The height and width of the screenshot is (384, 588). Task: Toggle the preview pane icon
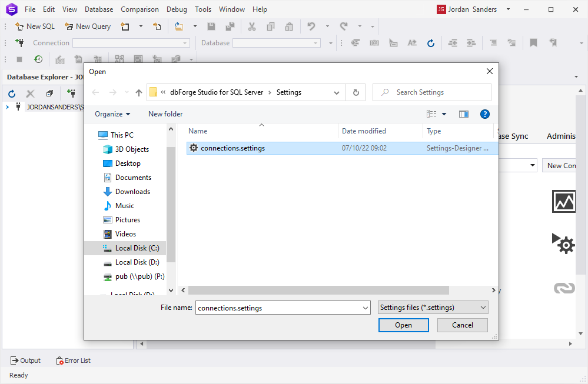click(464, 114)
